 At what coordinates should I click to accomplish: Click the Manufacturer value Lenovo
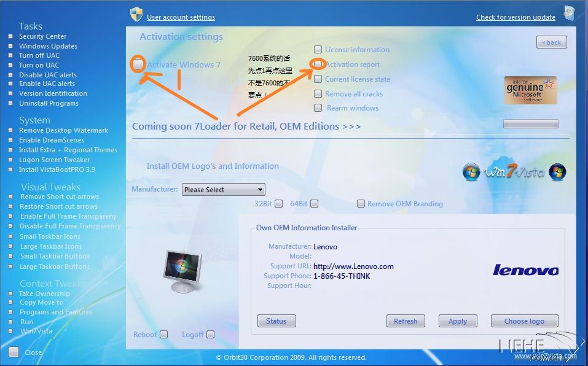[325, 247]
